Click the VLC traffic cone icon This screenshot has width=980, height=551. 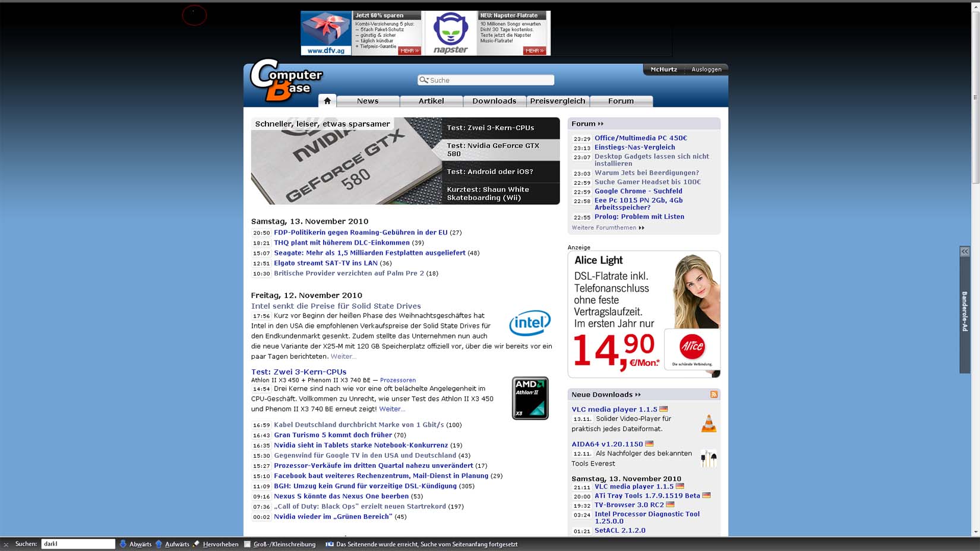click(709, 423)
